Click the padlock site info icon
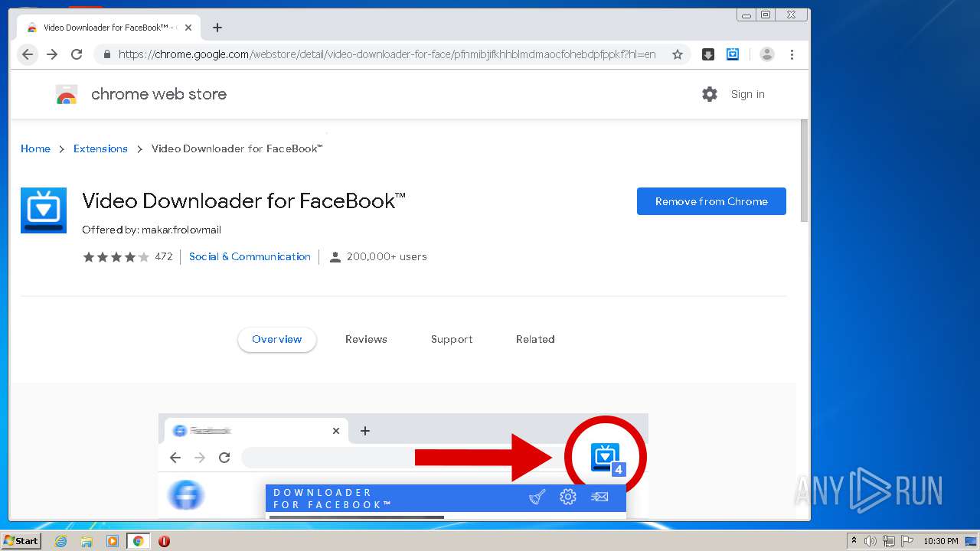Image resolution: width=980 pixels, height=551 pixels. 106,54
